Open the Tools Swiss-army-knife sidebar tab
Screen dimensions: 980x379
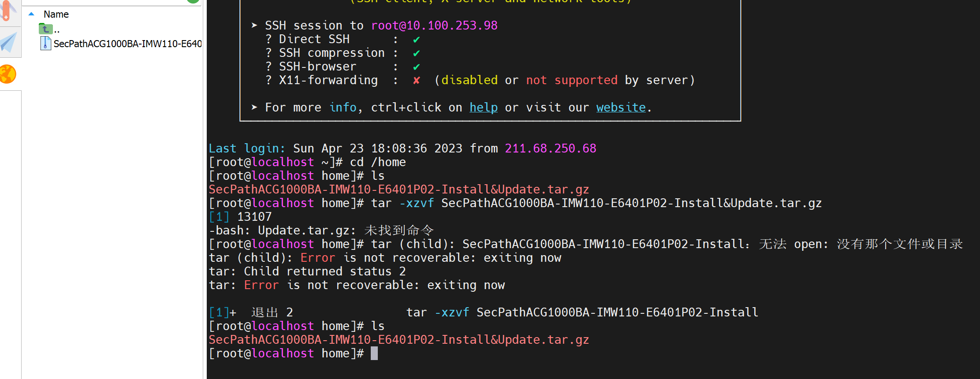click(8, 11)
